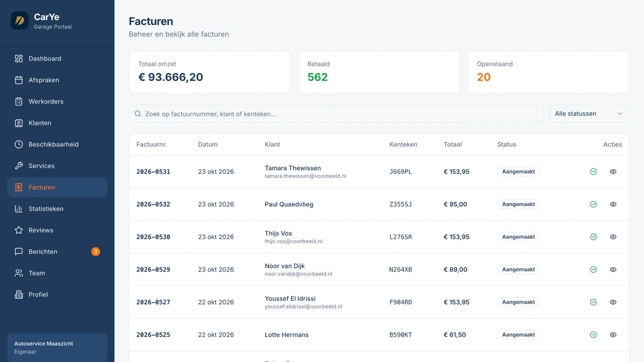This screenshot has width=644, height=362.
Task: Mark invoice 2026-0531 as paid
Action: click(594, 171)
